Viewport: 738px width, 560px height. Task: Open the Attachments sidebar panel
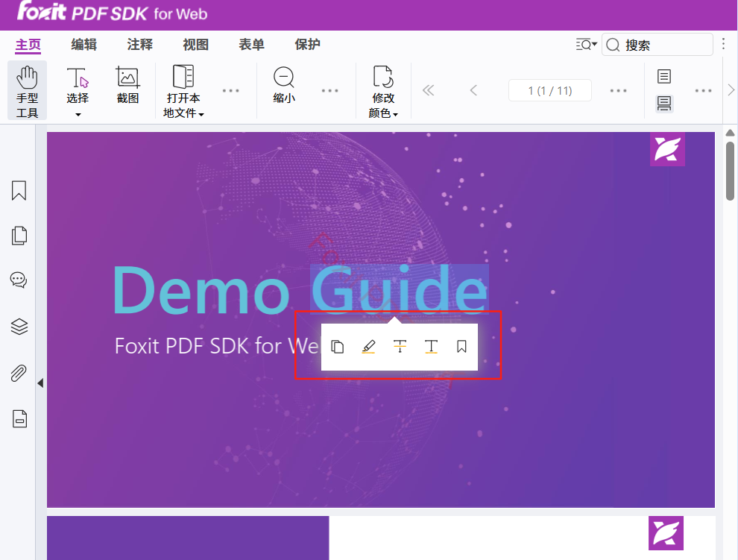tap(19, 373)
